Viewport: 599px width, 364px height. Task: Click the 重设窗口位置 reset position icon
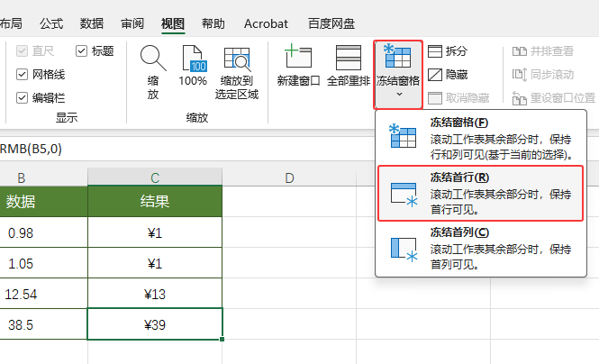(x=519, y=98)
